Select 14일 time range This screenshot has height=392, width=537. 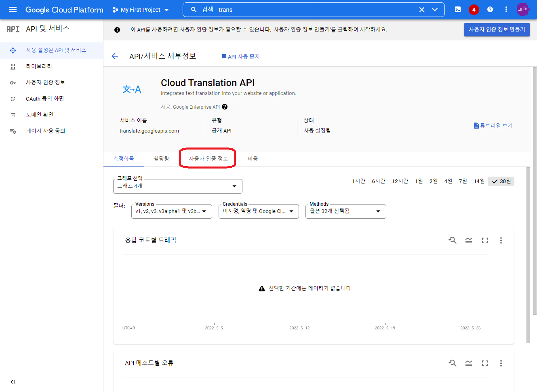pos(479,181)
